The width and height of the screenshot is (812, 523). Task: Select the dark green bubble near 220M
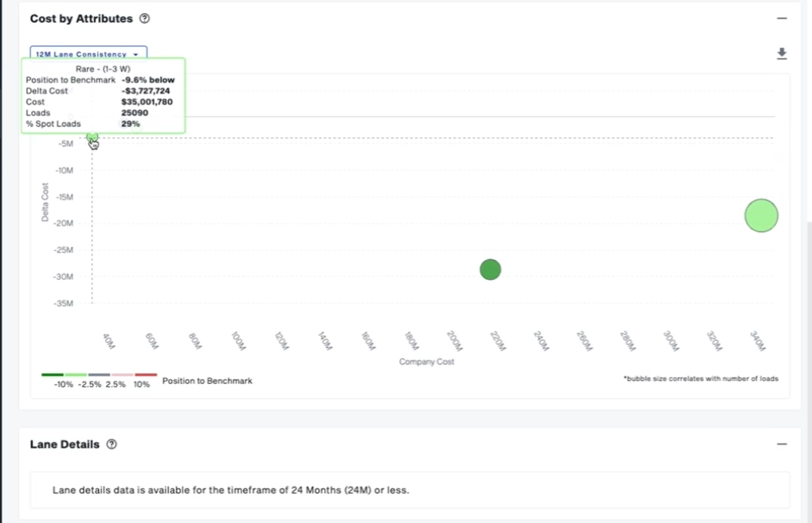490,269
